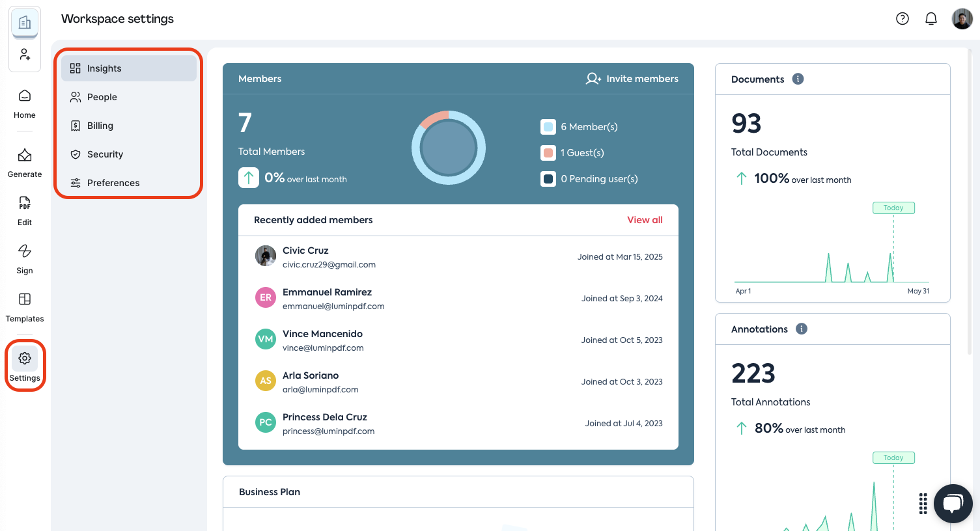Click Invite members button
Image resolution: width=980 pixels, height=531 pixels.
click(632, 79)
